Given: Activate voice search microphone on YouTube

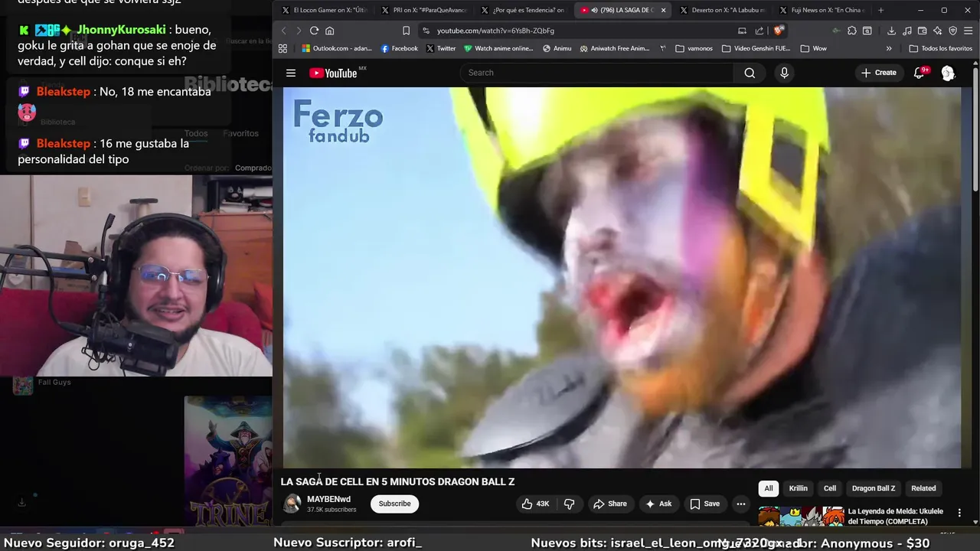Looking at the screenshot, I should coord(784,73).
